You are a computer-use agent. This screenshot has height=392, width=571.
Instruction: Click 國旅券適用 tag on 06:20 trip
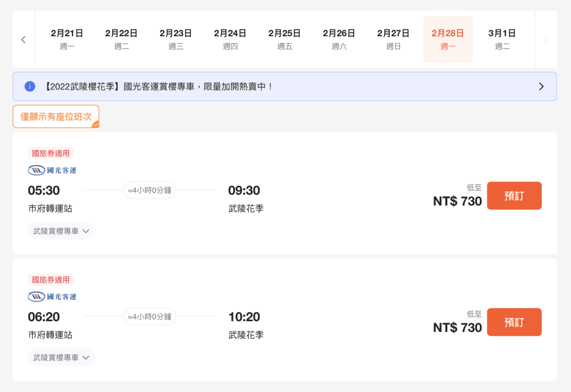tap(51, 280)
